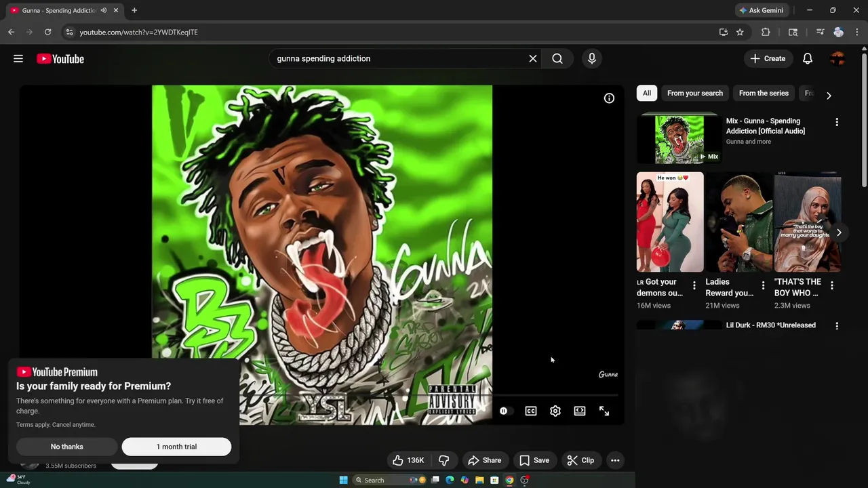Toggle closed captions (CC)
868x488 pixels.
531,411
